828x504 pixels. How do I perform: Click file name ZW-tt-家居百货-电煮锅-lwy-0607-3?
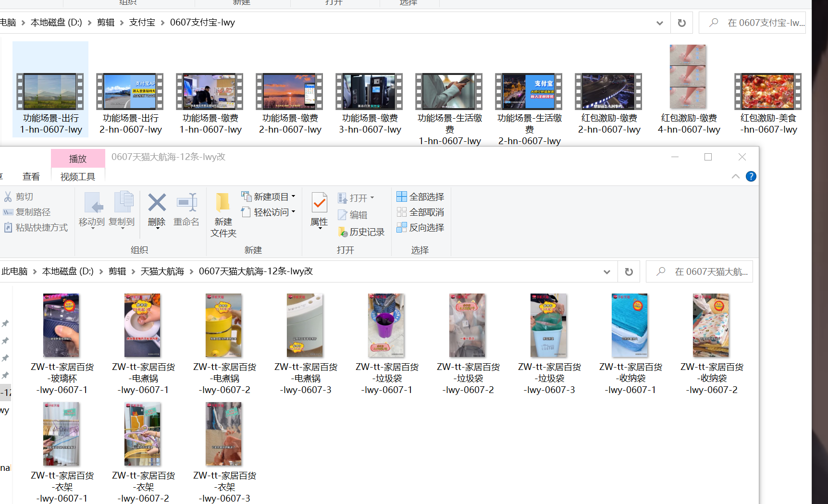pos(306,379)
